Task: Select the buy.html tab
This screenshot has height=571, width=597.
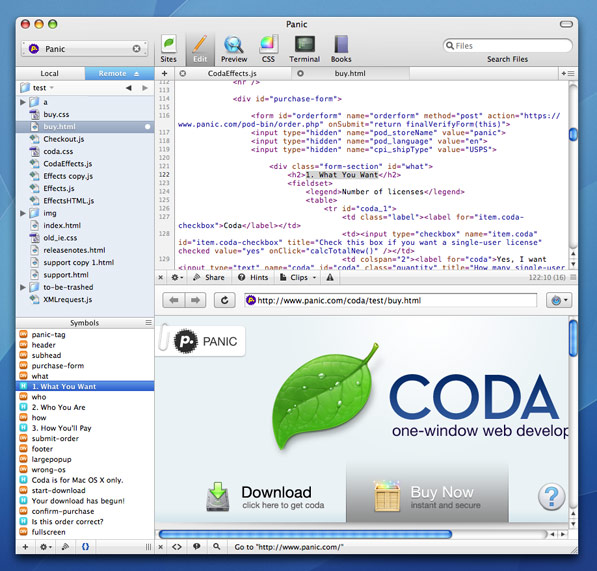Action: tap(350, 73)
